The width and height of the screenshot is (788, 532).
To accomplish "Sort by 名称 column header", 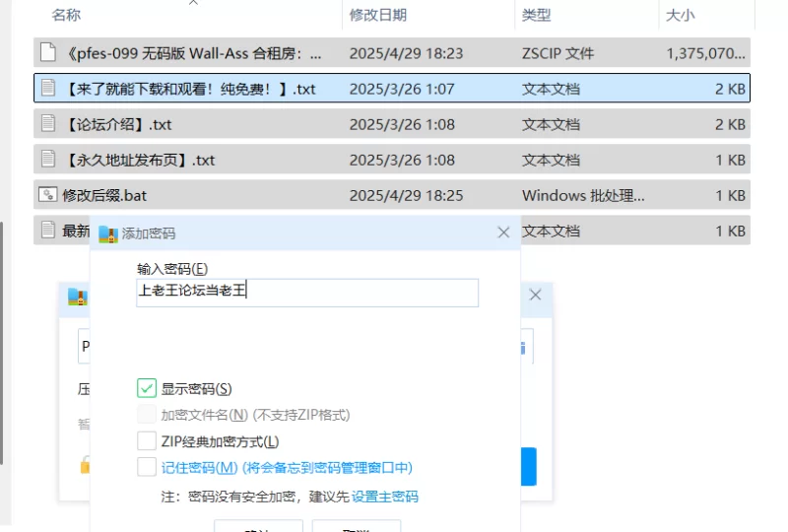I will (66, 15).
